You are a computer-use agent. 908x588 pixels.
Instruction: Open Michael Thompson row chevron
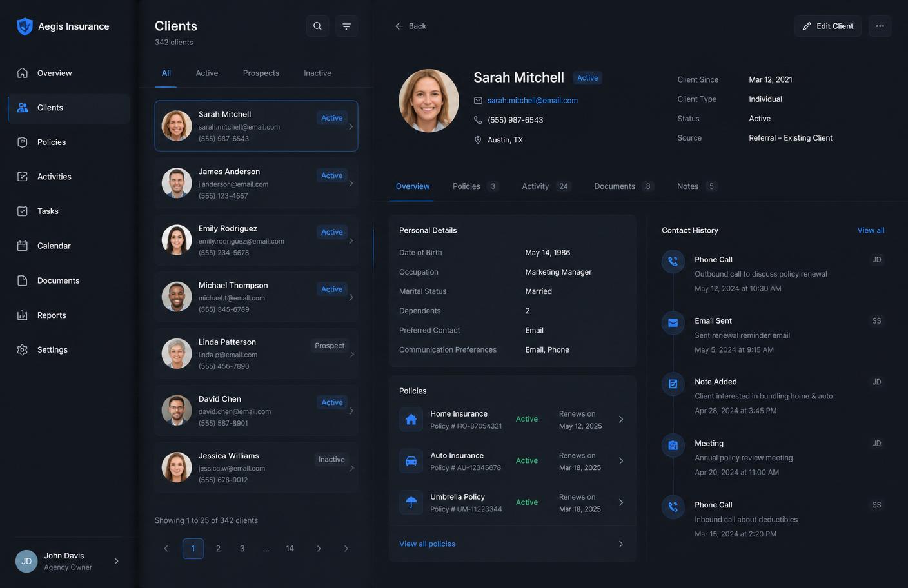tap(351, 297)
